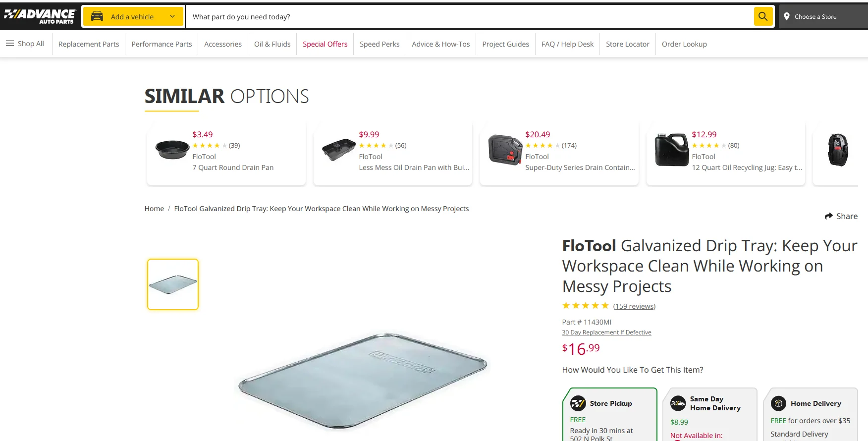Image resolution: width=868 pixels, height=441 pixels.
Task: Click the Home breadcrumb link
Action: tap(154, 209)
